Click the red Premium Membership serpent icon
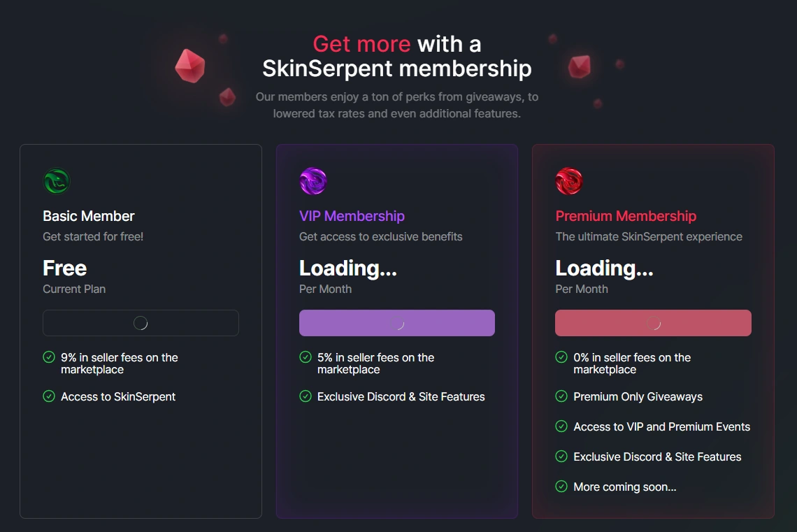Viewport: 797px width, 532px height. pos(569,181)
